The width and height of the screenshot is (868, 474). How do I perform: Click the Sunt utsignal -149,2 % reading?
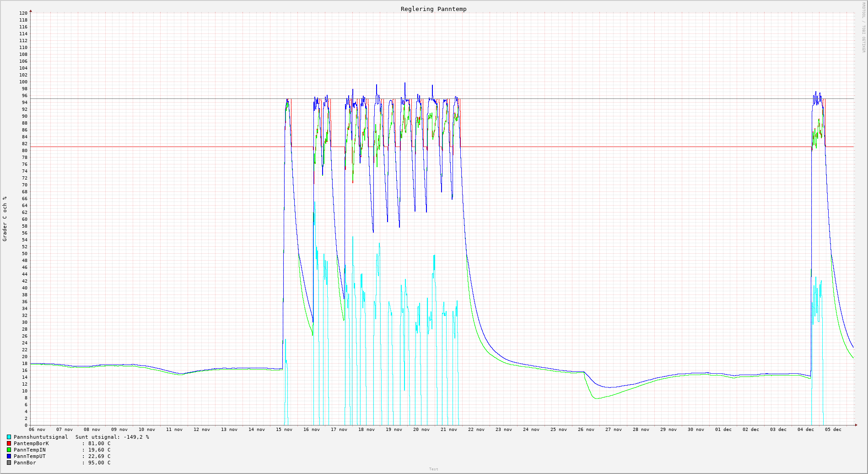point(112,437)
